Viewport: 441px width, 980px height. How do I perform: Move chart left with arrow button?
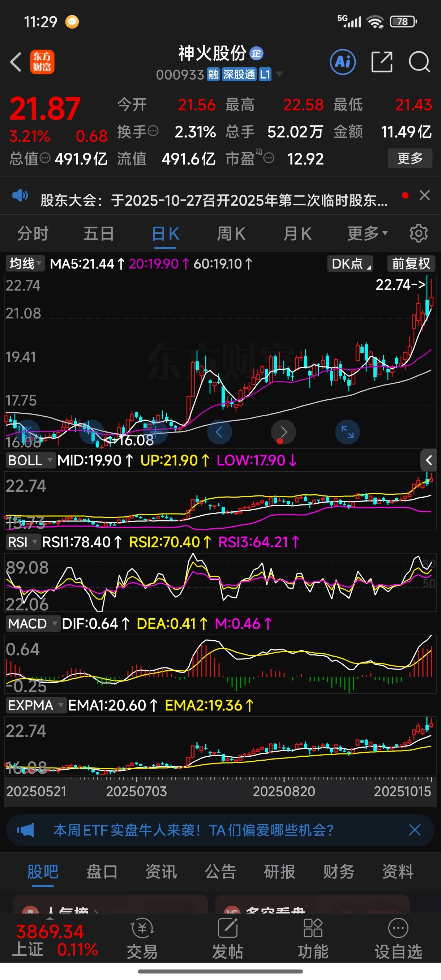(219, 432)
